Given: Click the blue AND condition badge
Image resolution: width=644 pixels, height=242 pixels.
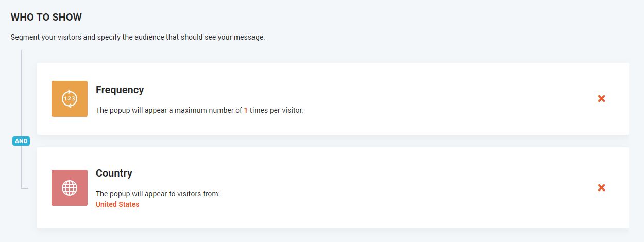Looking at the screenshot, I should pyautogui.click(x=21, y=141).
